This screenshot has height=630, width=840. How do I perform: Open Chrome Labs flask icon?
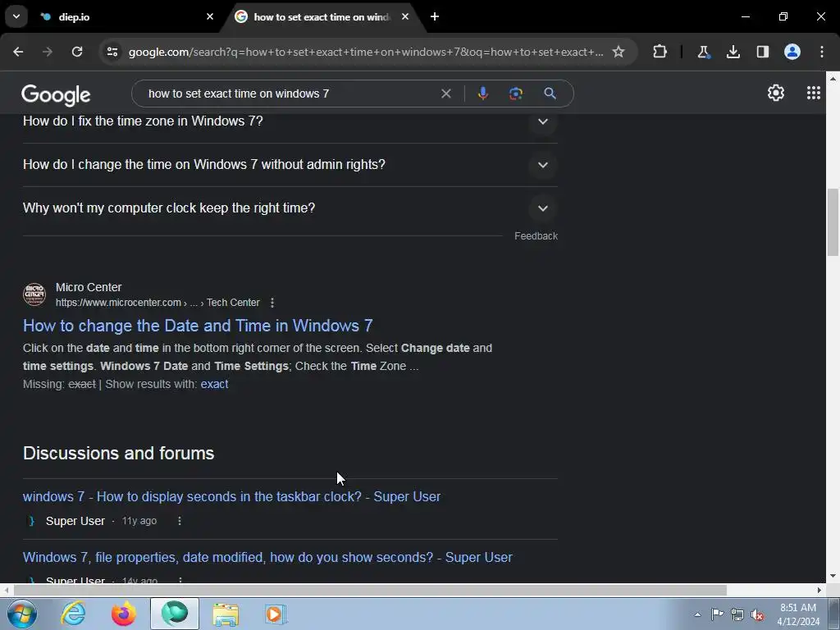(x=703, y=52)
